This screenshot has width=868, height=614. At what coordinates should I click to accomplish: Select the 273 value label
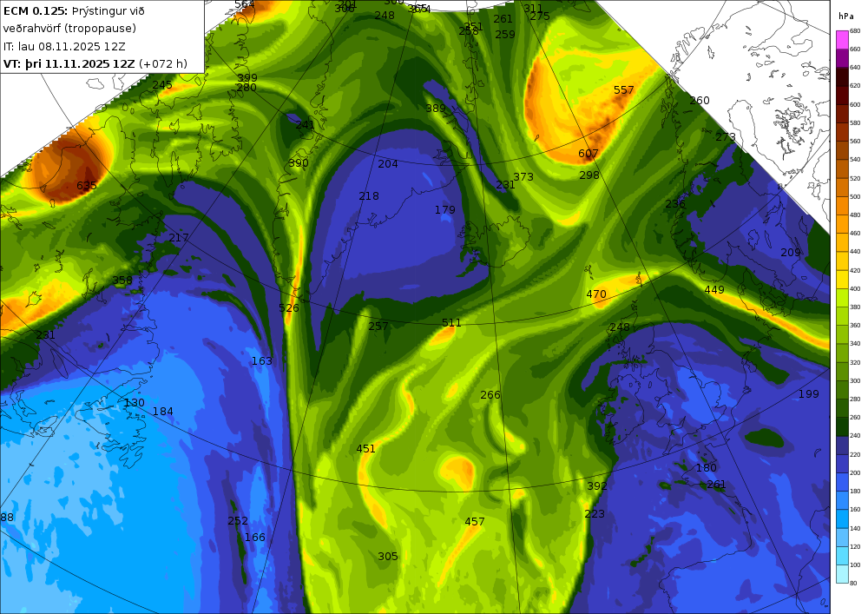(x=726, y=136)
